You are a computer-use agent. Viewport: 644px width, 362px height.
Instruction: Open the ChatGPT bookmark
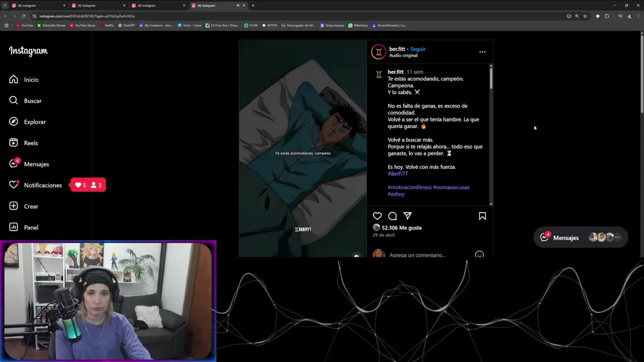pyautogui.click(x=127, y=25)
